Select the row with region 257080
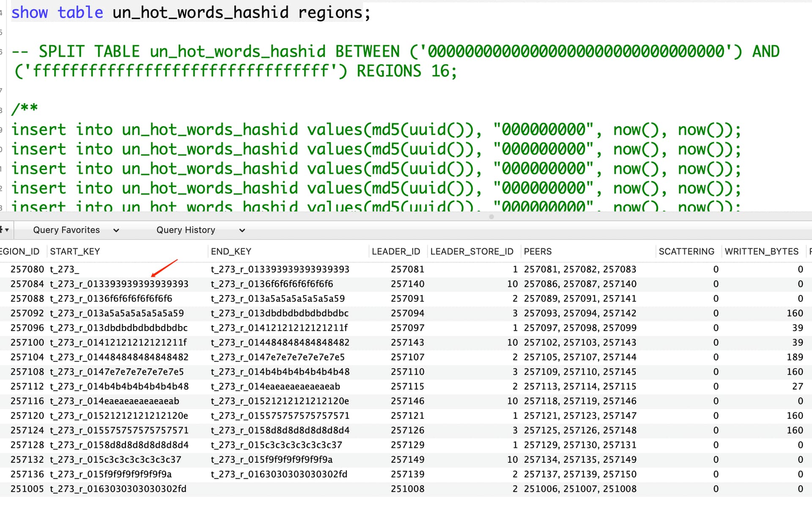 coord(27,269)
